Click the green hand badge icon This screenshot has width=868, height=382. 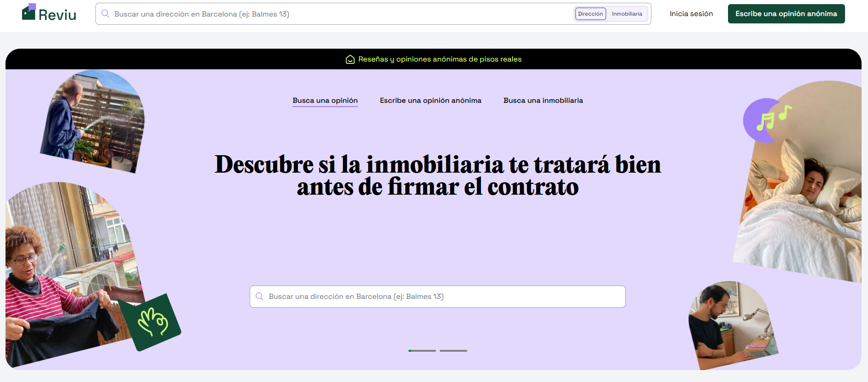[x=150, y=322]
